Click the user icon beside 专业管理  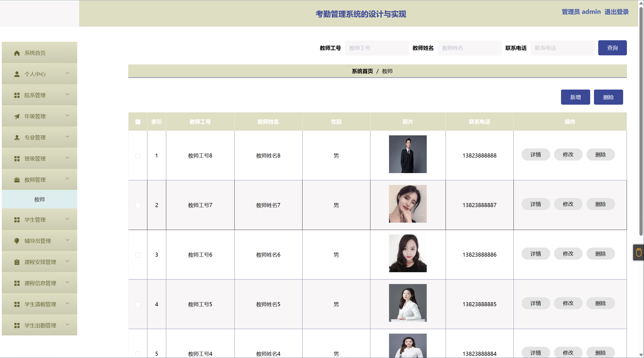coord(17,138)
